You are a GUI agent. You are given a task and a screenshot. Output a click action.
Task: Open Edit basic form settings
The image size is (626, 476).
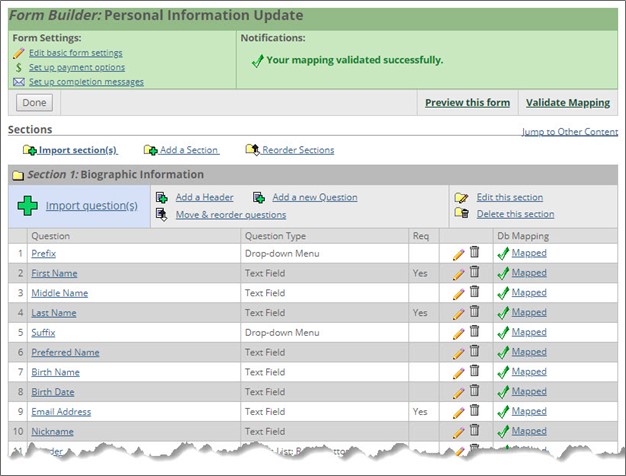coord(76,53)
